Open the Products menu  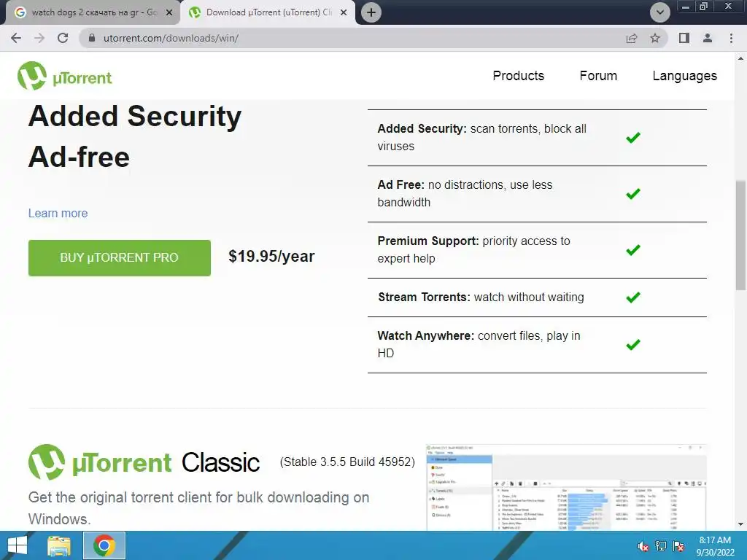coord(519,76)
